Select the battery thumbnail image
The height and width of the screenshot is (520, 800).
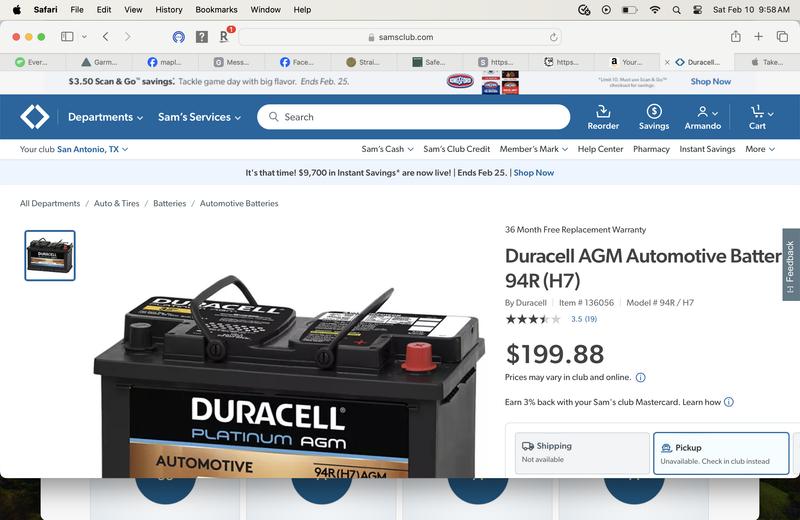50,255
